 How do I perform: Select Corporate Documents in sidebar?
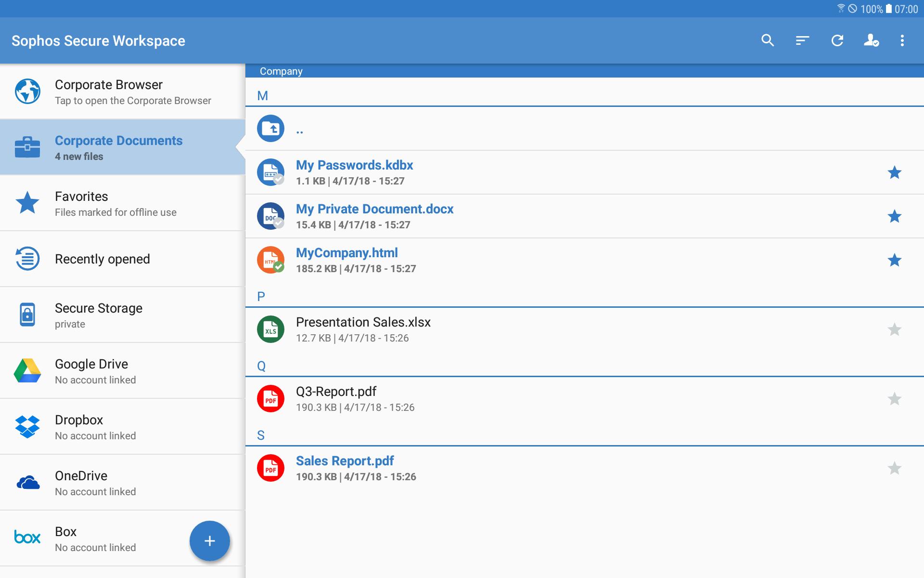pyautogui.click(x=122, y=147)
